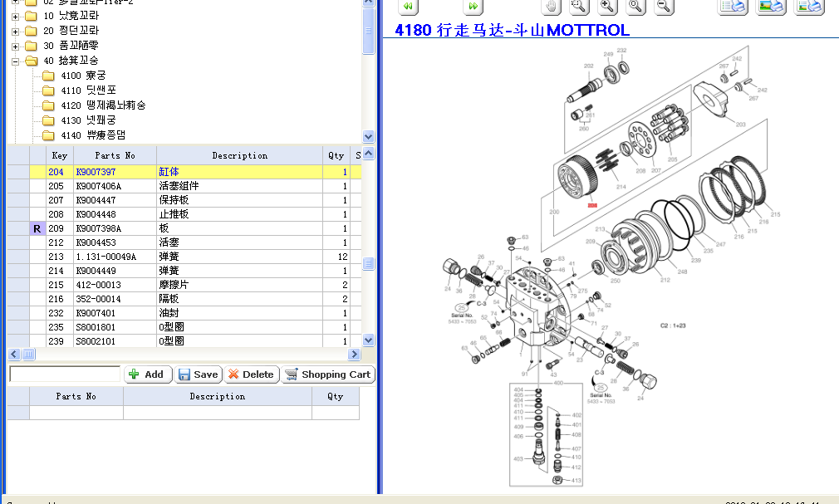Select the zoom-to-area magnifier tool
Image resolution: width=839 pixels, height=504 pixels.
579,7
